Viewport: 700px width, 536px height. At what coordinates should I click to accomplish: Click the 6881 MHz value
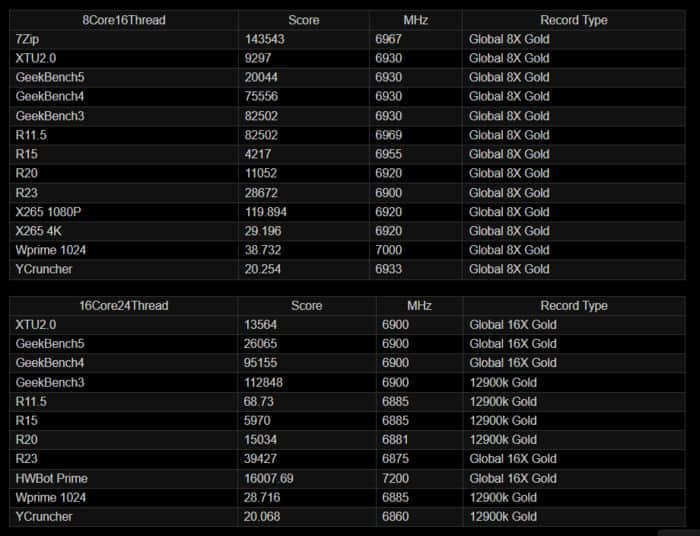(x=395, y=440)
